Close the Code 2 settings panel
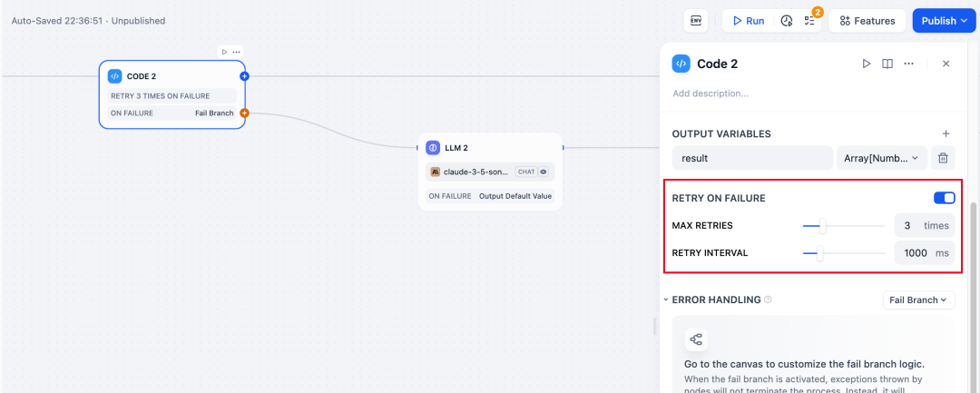The height and width of the screenshot is (393, 980). tap(946, 64)
